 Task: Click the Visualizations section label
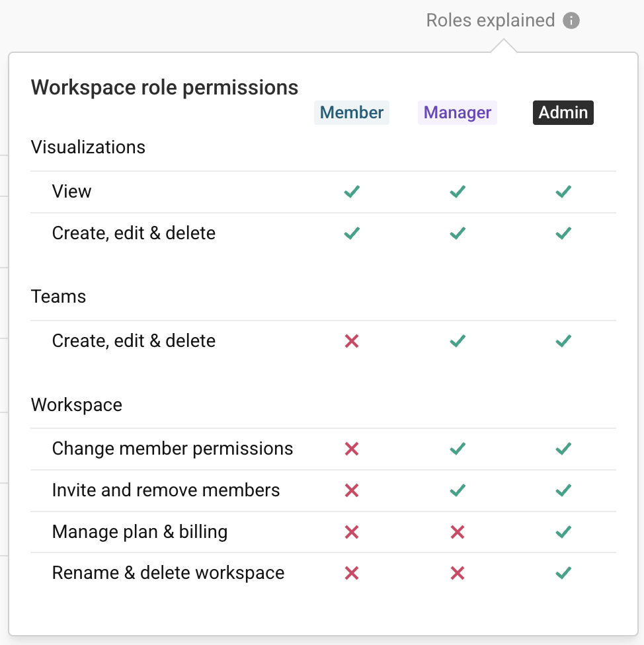(88, 147)
